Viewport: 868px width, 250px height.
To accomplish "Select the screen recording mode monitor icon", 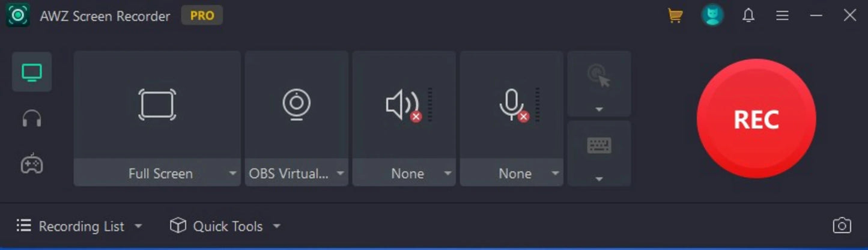I will [32, 73].
